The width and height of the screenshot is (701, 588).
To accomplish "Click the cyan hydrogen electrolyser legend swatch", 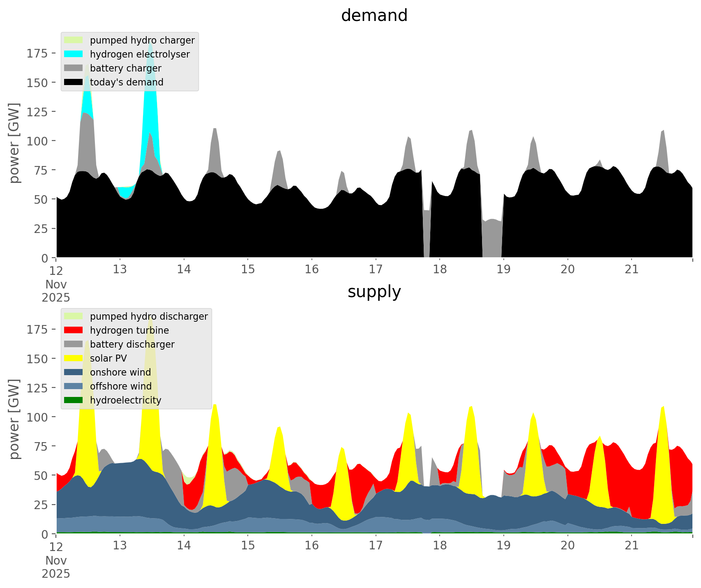I will (x=74, y=54).
